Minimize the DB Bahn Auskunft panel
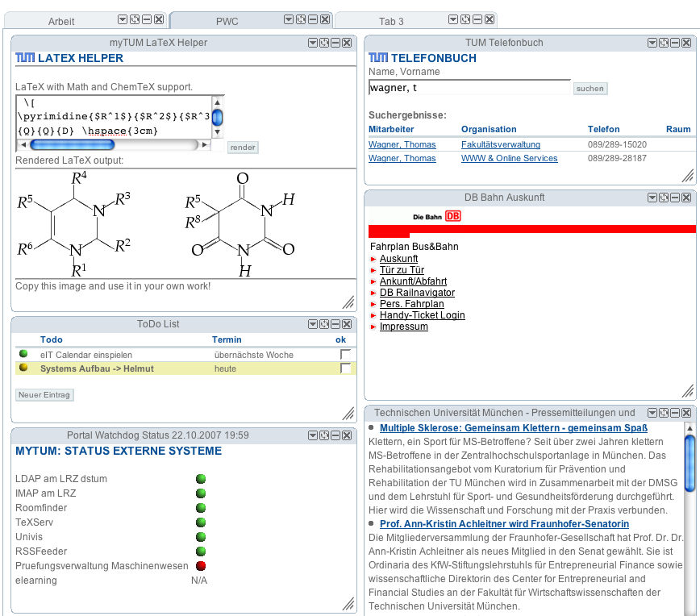The height and width of the screenshot is (616, 700). coord(675,198)
